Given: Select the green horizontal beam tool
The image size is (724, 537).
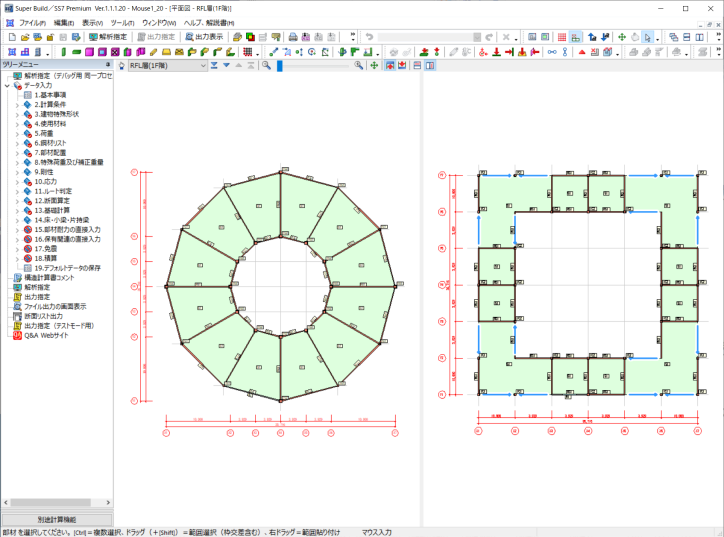Looking at the screenshot, I should [x=77, y=52].
